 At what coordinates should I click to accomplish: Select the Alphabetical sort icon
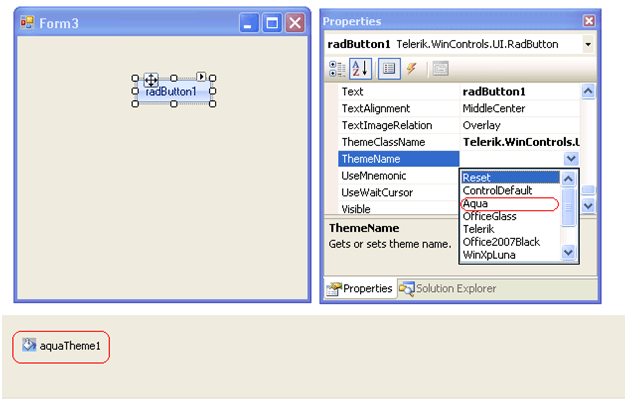pyautogui.click(x=360, y=68)
